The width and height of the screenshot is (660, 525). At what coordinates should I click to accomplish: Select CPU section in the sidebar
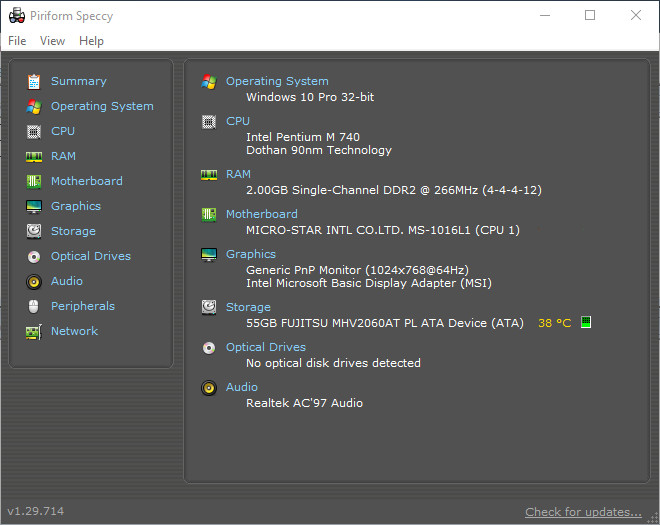coord(63,131)
